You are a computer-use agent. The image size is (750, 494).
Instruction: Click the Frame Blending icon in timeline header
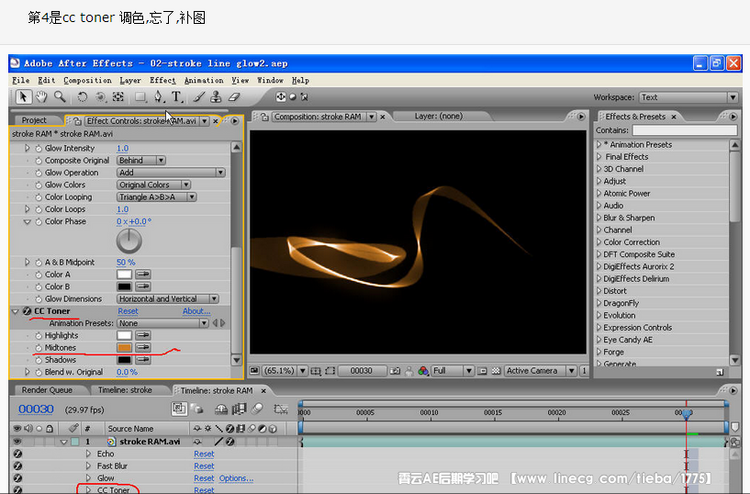pos(238,409)
